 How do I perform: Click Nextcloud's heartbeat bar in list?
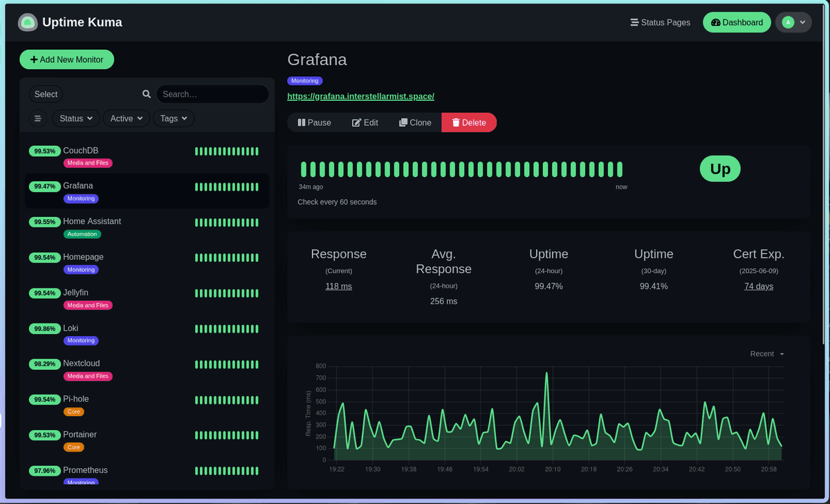tap(227, 364)
